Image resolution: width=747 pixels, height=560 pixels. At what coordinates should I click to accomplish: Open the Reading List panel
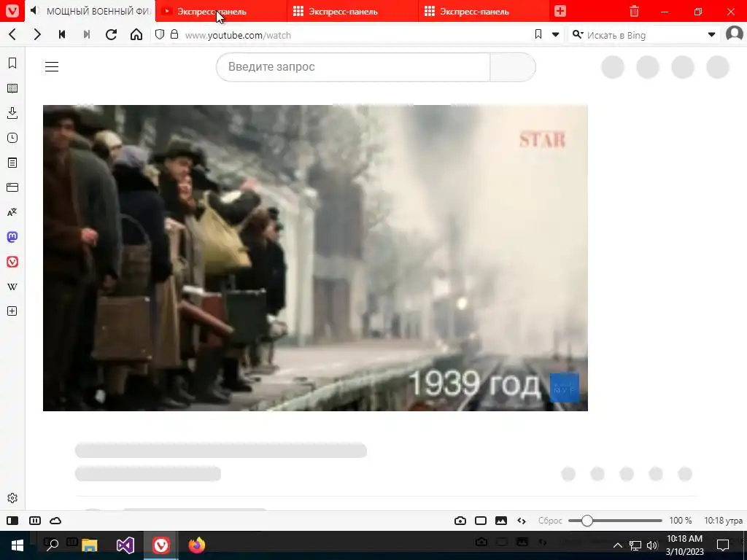[x=12, y=88]
